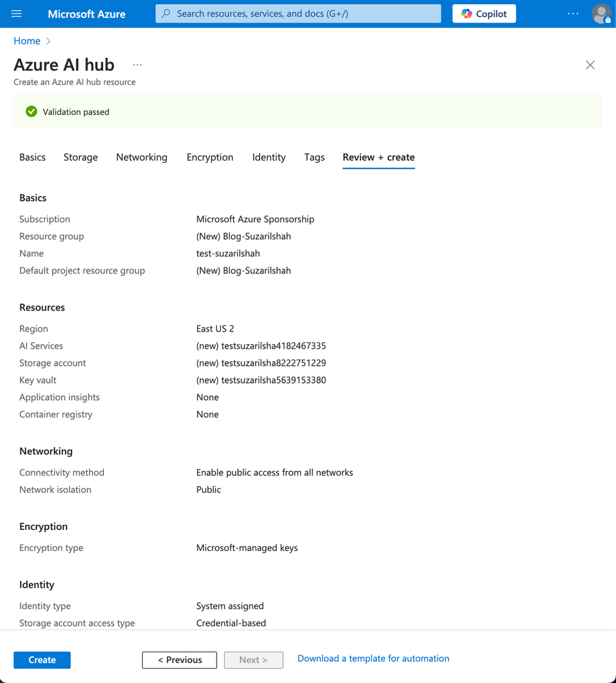The height and width of the screenshot is (683, 616).
Task: Open the hamburger portal menu
Action: tap(16, 14)
